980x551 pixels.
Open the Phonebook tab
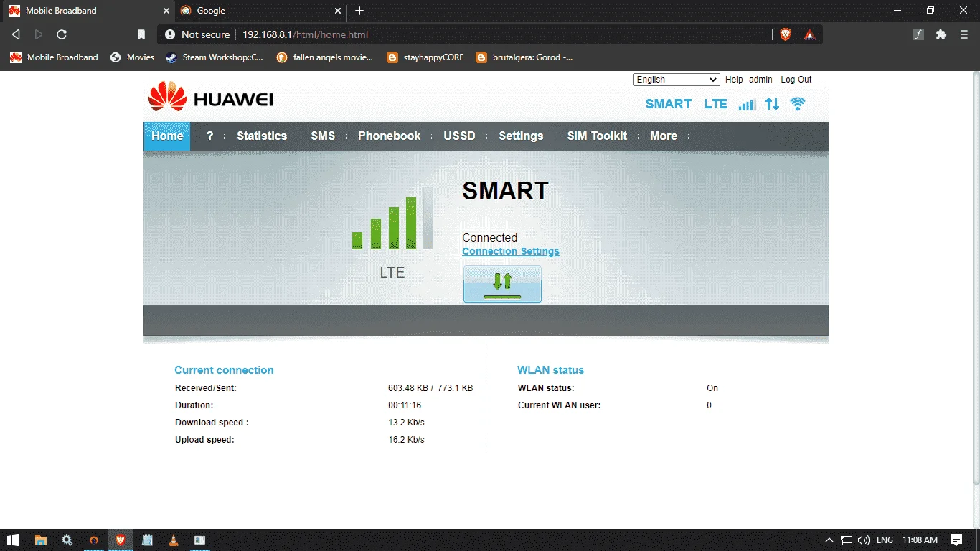[390, 136]
